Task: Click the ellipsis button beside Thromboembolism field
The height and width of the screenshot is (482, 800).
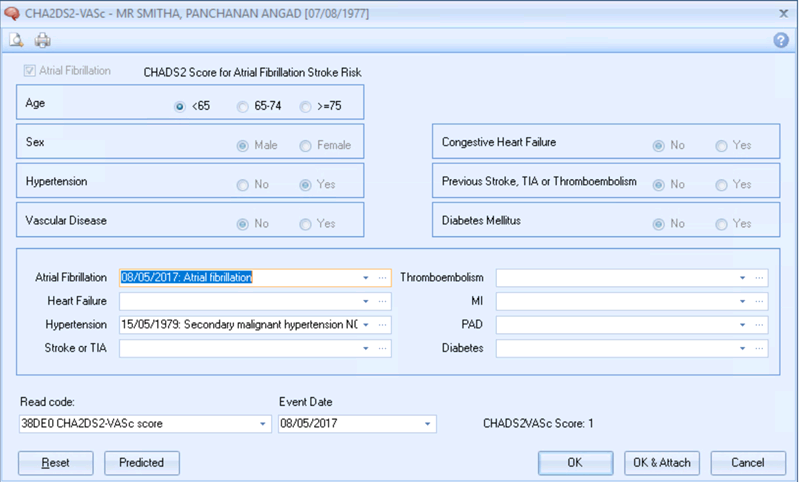Action: coord(760,277)
